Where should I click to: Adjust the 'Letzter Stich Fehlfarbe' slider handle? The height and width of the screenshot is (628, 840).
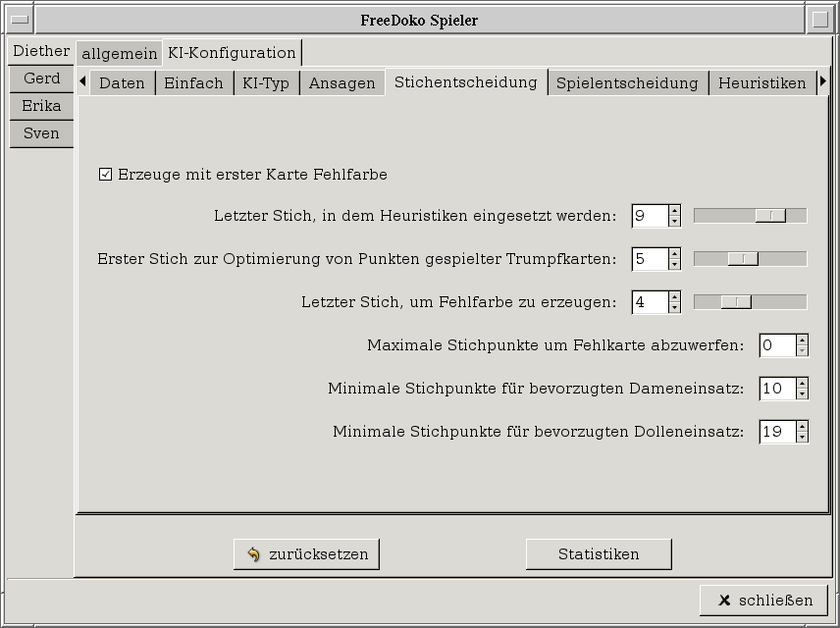click(x=735, y=302)
